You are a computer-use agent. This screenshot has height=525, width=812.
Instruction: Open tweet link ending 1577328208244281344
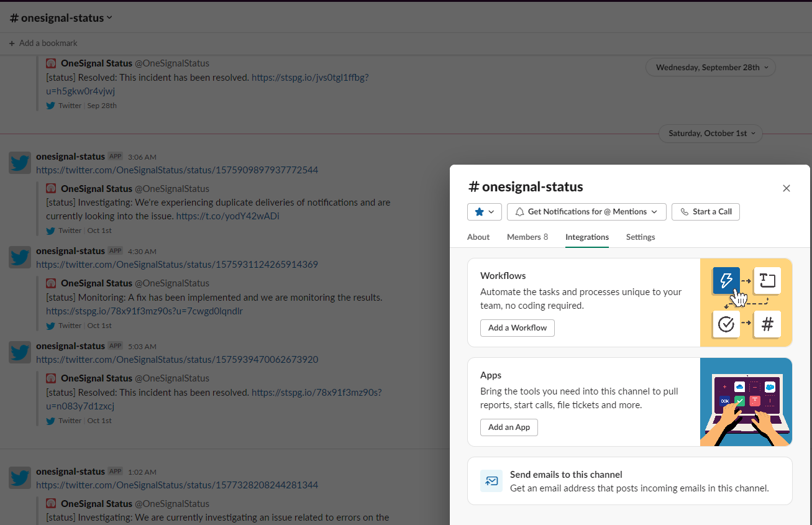(x=177, y=485)
